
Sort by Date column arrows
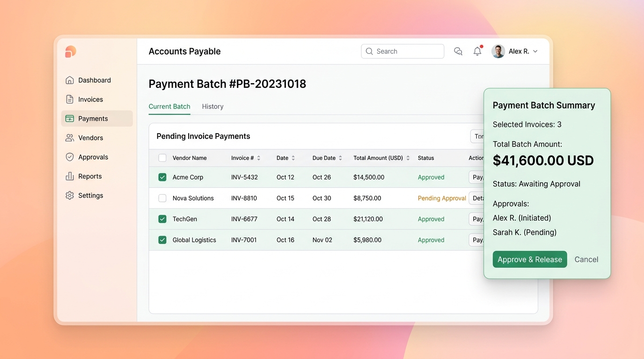pyautogui.click(x=293, y=158)
